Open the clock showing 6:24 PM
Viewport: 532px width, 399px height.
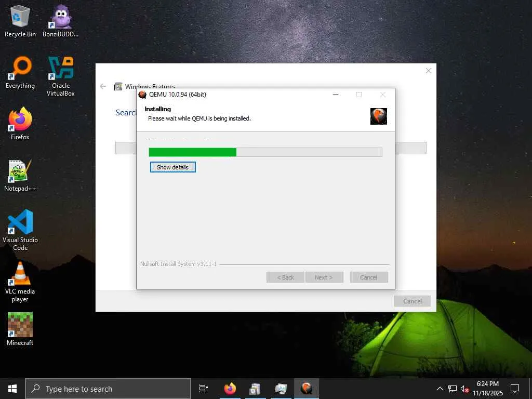point(488,389)
